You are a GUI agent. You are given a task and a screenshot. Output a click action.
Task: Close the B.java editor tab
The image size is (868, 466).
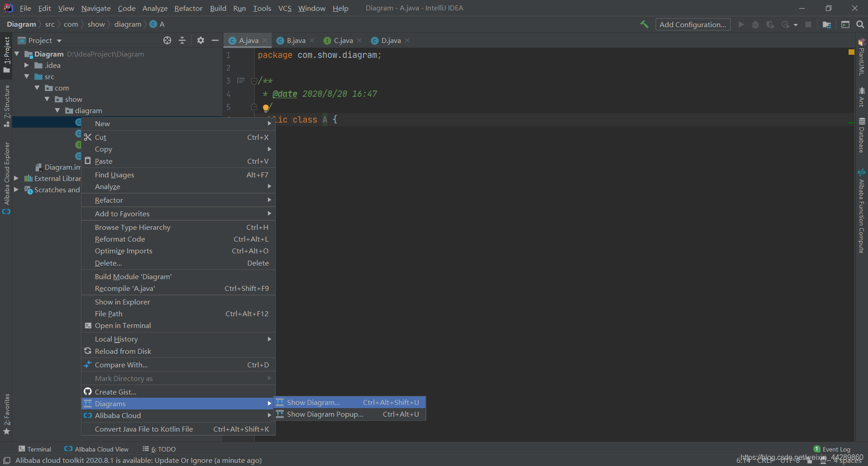312,40
